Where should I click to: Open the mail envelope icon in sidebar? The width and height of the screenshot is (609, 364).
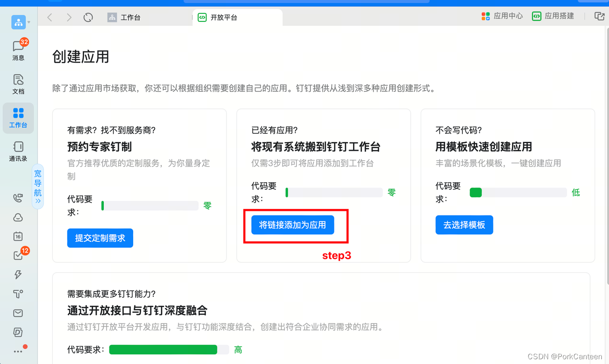pyautogui.click(x=18, y=313)
